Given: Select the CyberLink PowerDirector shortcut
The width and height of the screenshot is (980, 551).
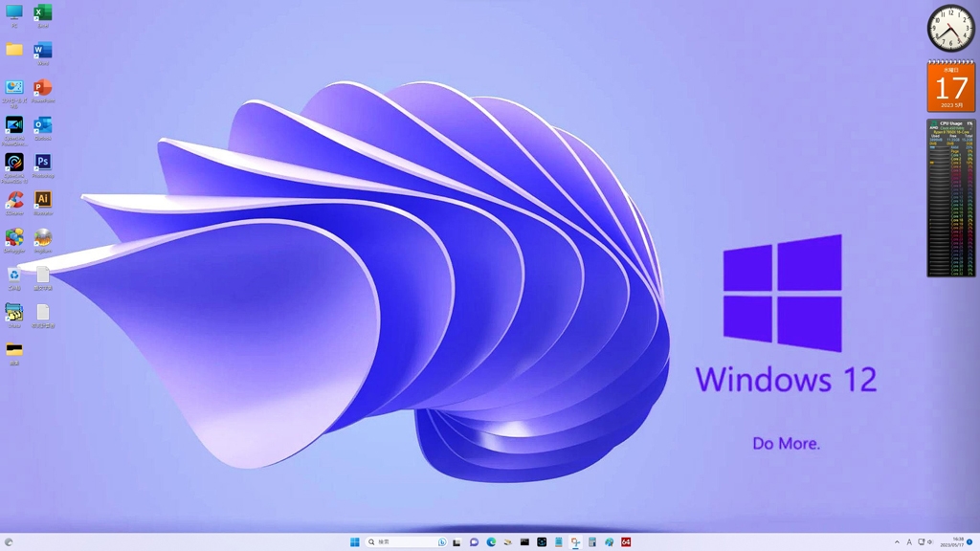Looking at the screenshot, I should coord(13,130).
